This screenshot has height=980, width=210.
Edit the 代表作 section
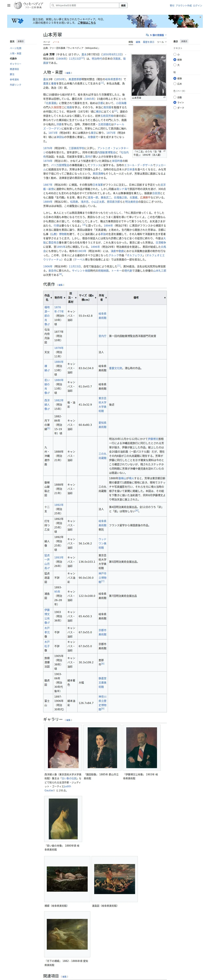point(61,285)
